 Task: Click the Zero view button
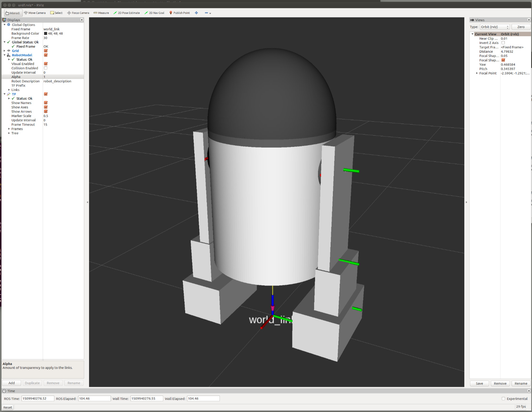click(521, 27)
